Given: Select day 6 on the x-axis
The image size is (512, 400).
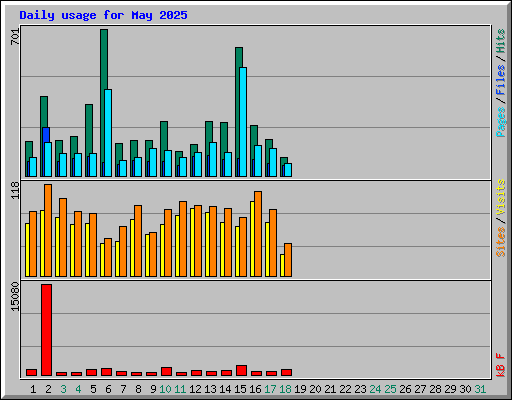Looking at the screenshot, I should point(108,389).
